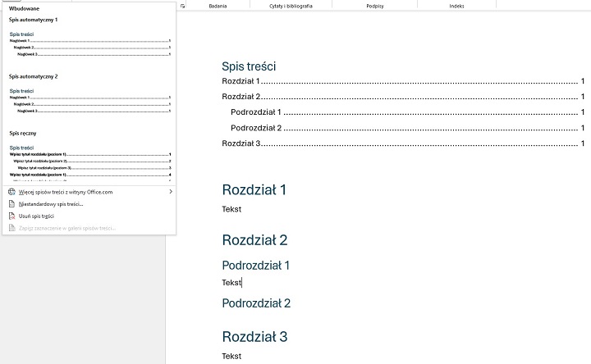Viewport: 591px width, 364px height.
Task: Open the footnotes dialog launcher icon
Action: 182,5
